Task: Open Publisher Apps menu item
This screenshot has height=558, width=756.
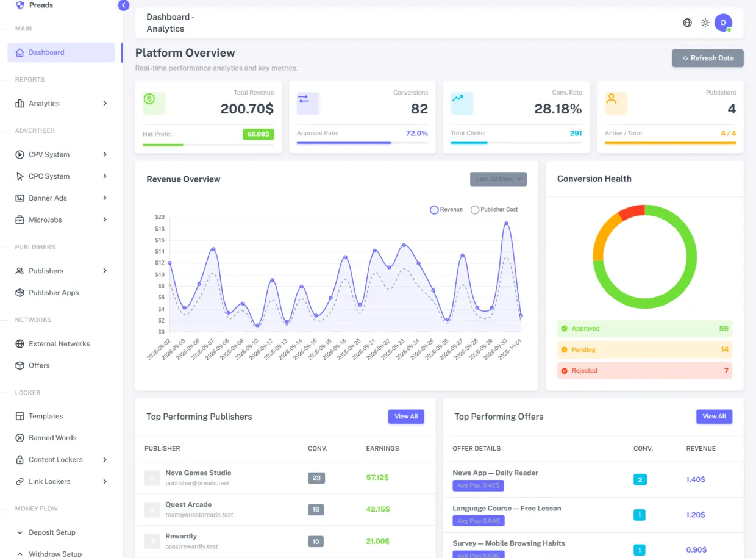Action: click(x=62, y=293)
